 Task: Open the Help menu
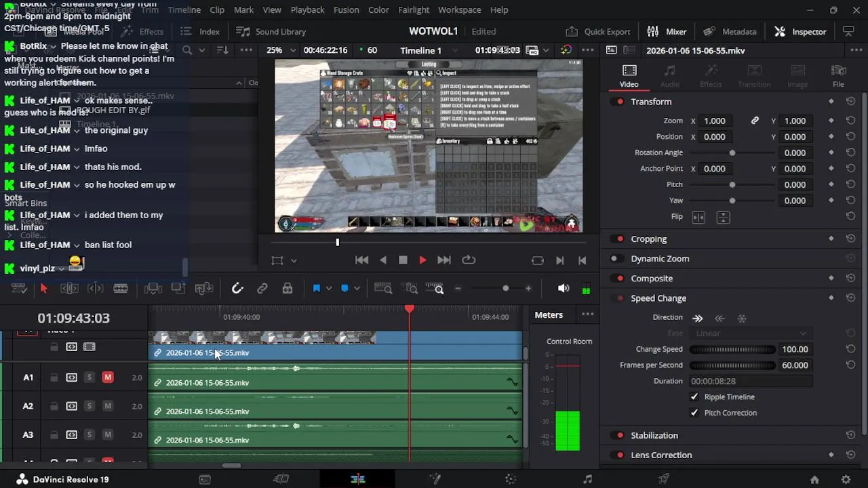pos(499,10)
